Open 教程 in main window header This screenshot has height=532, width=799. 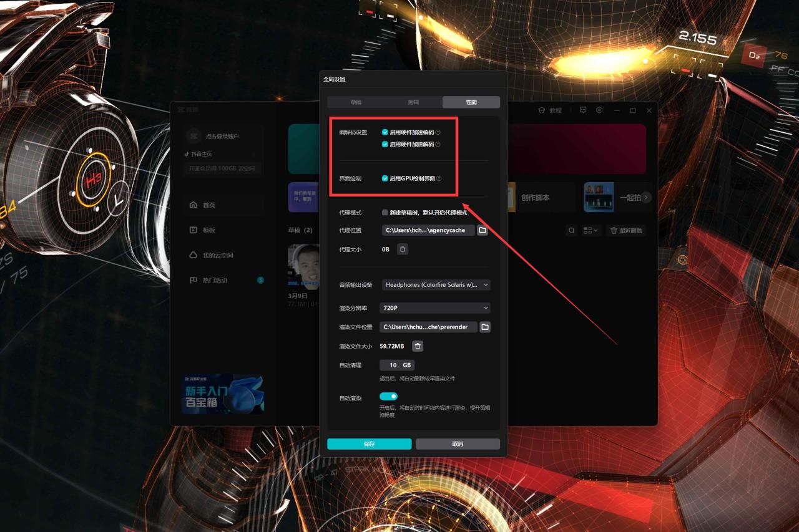click(550, 110)
